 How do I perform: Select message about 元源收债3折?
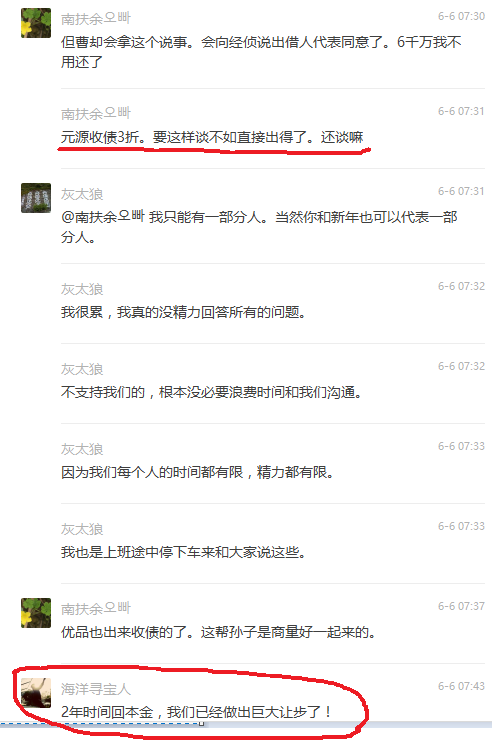click(212, 138)
